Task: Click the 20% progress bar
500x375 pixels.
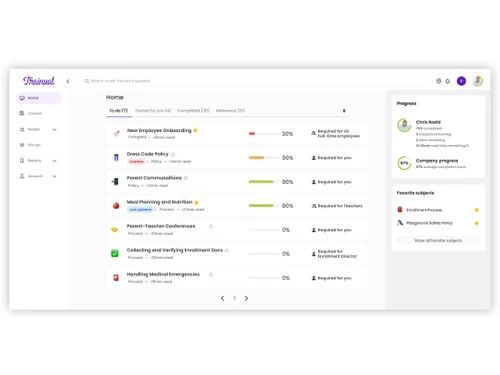Action: (264, 134)
